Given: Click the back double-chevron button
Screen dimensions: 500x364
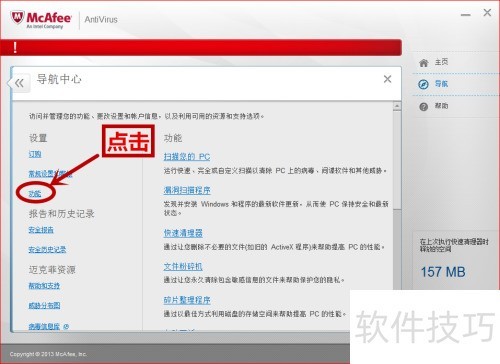Looking at the screenshot, I should point(19,83).
